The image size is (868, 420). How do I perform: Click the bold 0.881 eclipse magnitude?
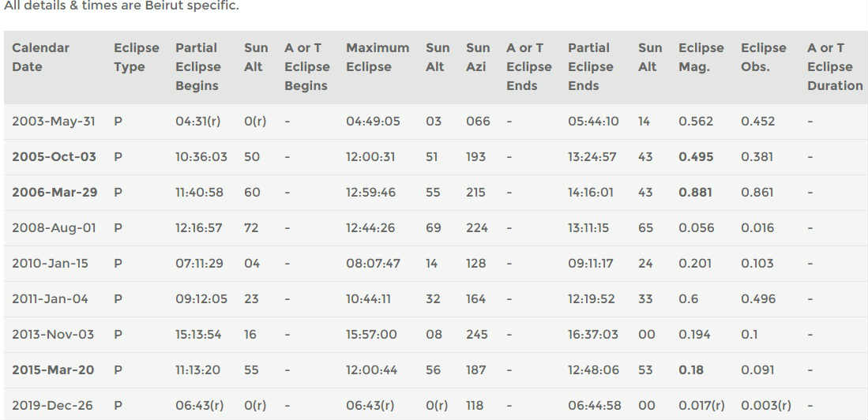coord(695,192)
